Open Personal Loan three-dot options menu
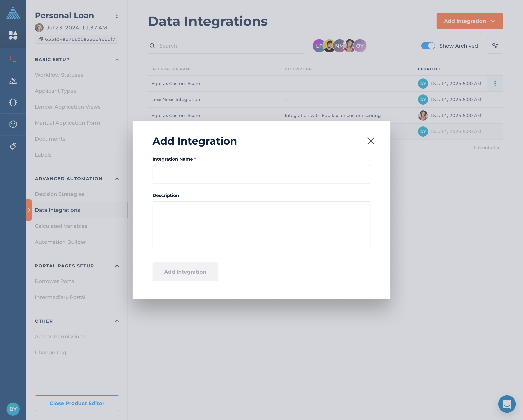 [117, 15]
